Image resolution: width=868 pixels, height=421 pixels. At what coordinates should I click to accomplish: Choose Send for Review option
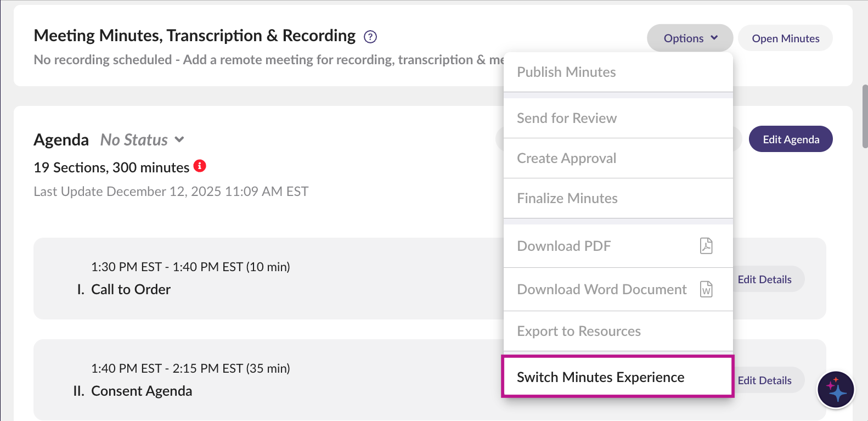(x=567, y=119)
